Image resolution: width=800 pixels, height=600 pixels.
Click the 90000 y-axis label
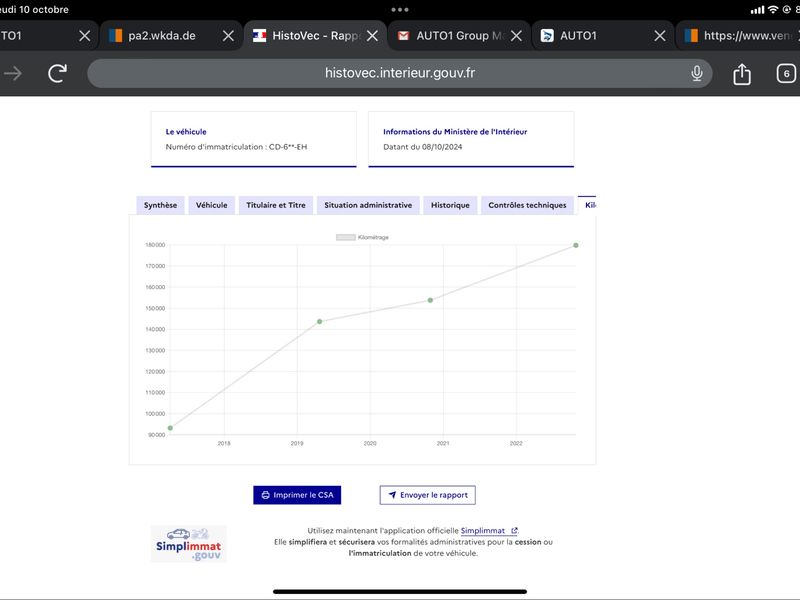pyautogui.click(x=157, y=435)
